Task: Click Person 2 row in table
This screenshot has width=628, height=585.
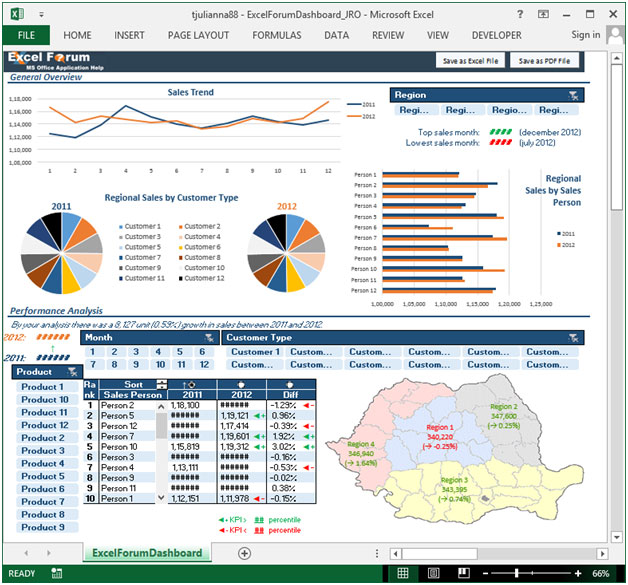Action: tap(200, 405)
